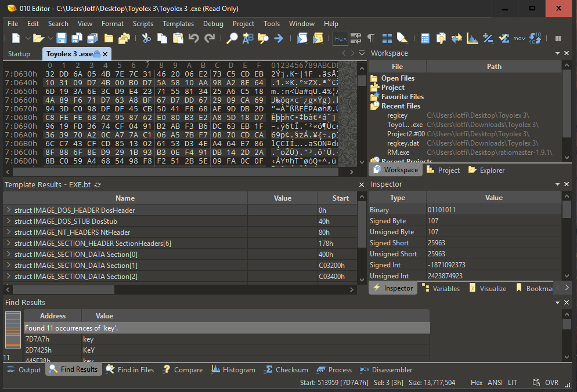Toggle LIT endian setting in status bar
This screenshot has width=577, height=392.
tap(513, 383)
